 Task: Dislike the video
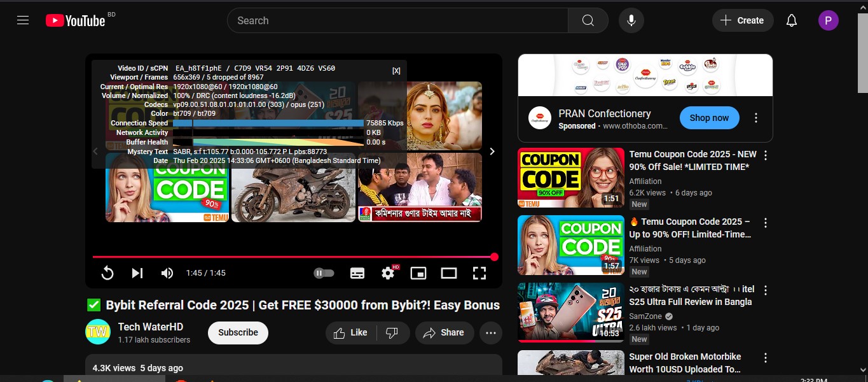(392, 332)
